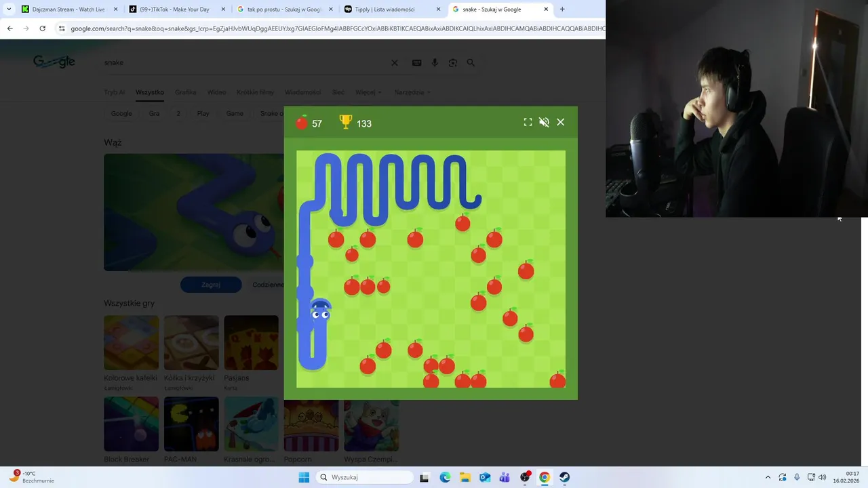Viewport: 868px width, 488px height.
Task: Open the Pasjans game thumbnail
Action: coord(251,342)
